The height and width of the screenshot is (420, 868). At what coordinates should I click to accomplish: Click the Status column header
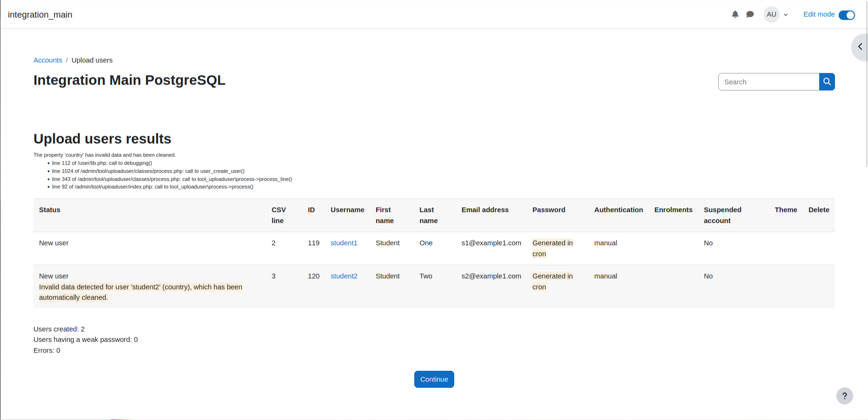[x=50, y=210]
